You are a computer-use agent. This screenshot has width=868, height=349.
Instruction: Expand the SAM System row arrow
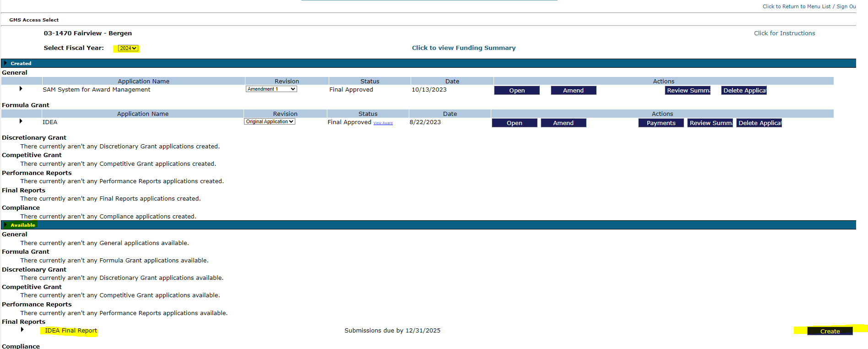[x=21, y=88]
